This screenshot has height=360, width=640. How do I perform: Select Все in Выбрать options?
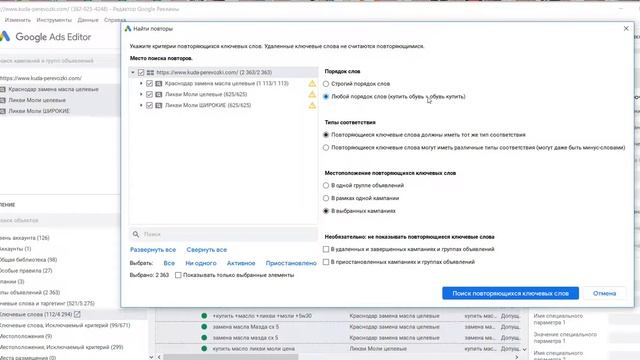pos(169,263)
